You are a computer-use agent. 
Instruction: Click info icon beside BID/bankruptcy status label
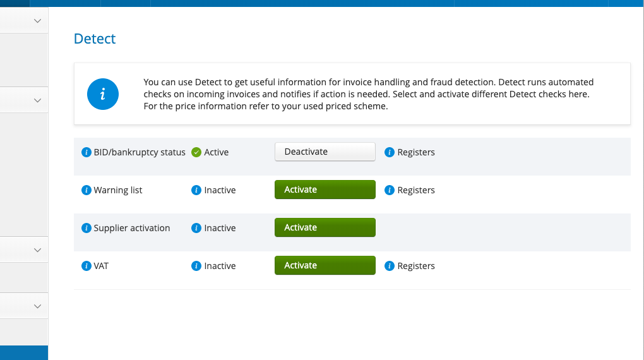click(86, 152)
